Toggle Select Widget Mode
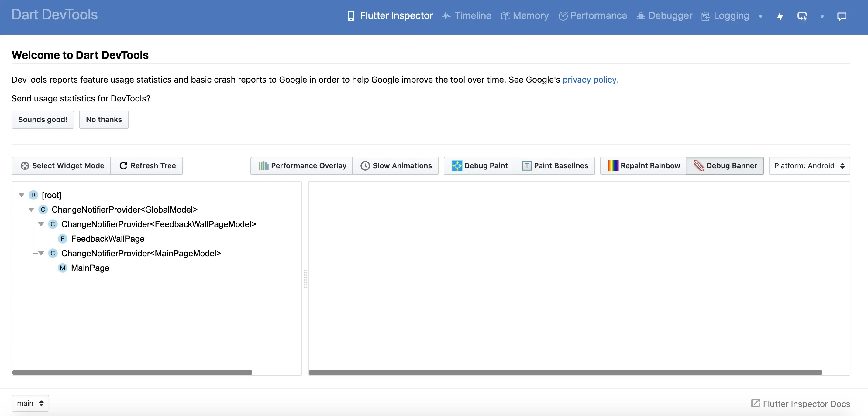This screenshot has height=416, width=868. [61, 165]
